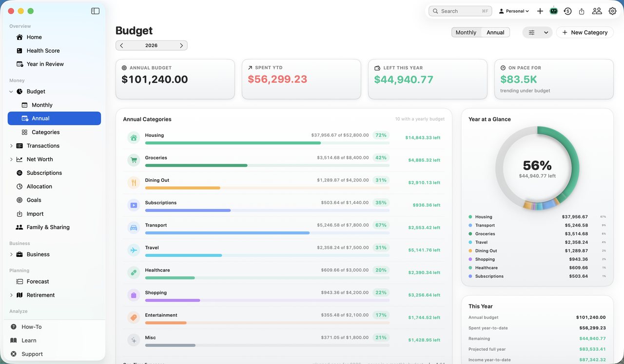This screenshot has width=624, height=364.
Task: Click the Healthcare pill icon
Action: [134, 272]
